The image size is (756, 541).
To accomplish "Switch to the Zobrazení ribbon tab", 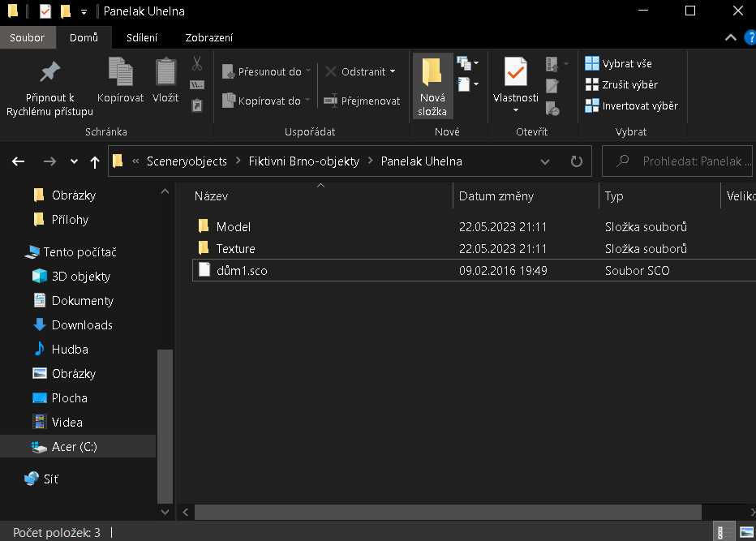I will pyautogui.click(x=208, y=37).
